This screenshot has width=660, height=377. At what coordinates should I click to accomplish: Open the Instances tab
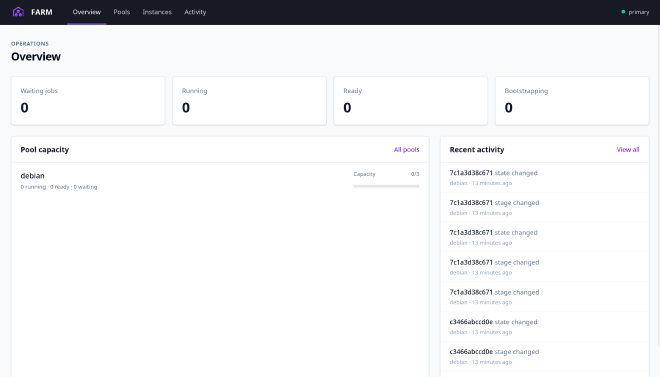coord(157,12)
